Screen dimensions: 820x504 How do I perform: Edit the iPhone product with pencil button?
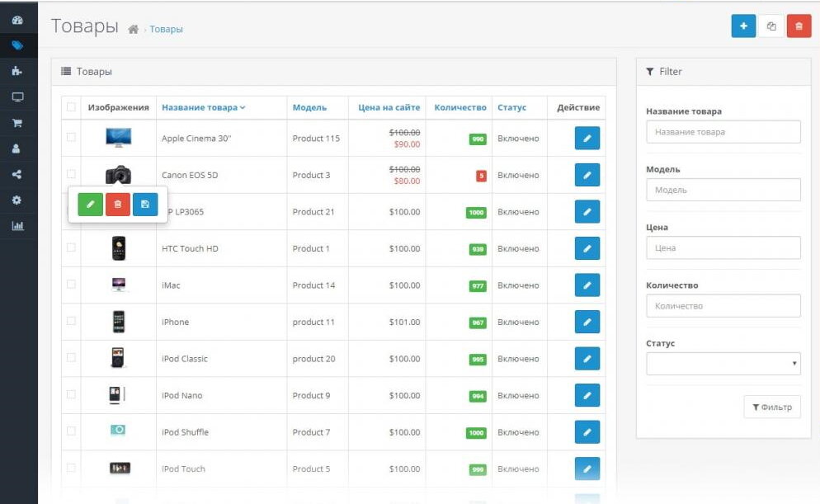pos(587,323)
